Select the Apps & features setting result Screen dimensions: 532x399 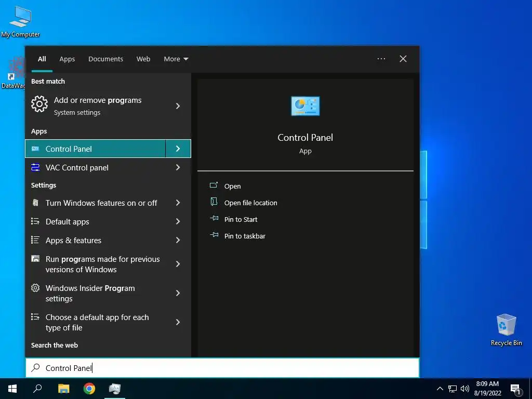(x=108, y=240)
